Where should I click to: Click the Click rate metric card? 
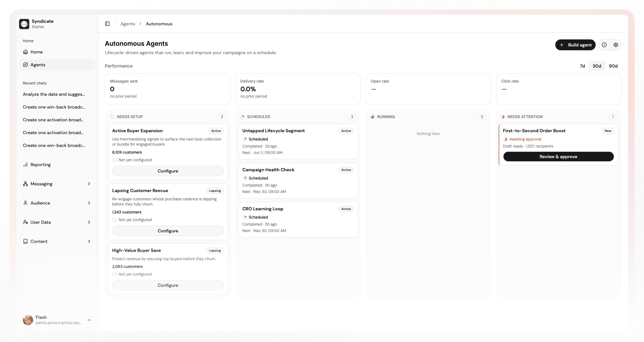(x=559, y=89)
